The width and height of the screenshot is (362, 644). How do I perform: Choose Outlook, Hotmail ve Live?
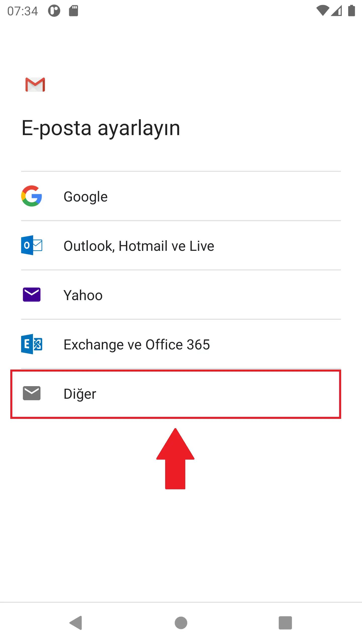pos(181,246)
